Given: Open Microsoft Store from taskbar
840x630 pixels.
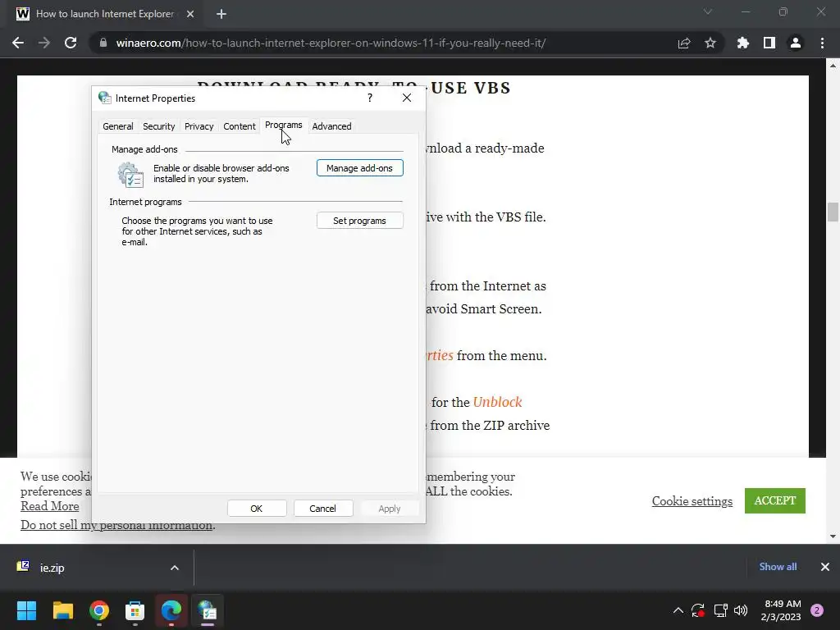Looking at the screenshot, I should tap(135, 610).
